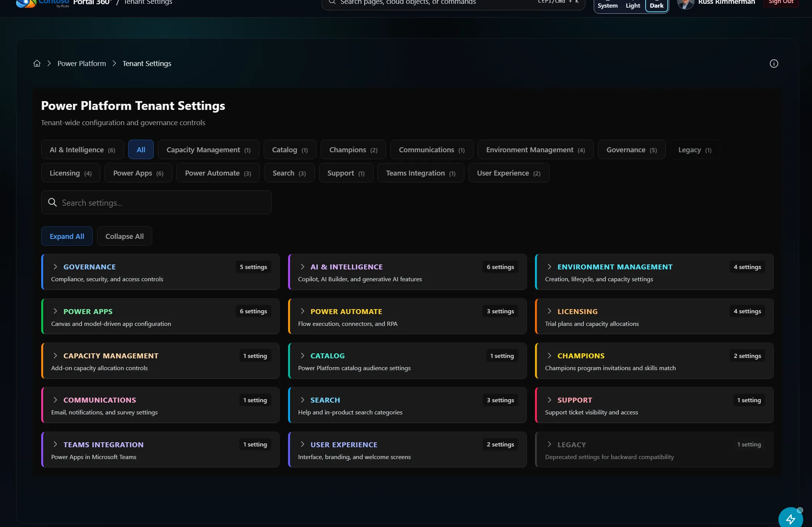Expand the Search section chevron
Viewport: 812px width, 527px height.
point(302,400)
